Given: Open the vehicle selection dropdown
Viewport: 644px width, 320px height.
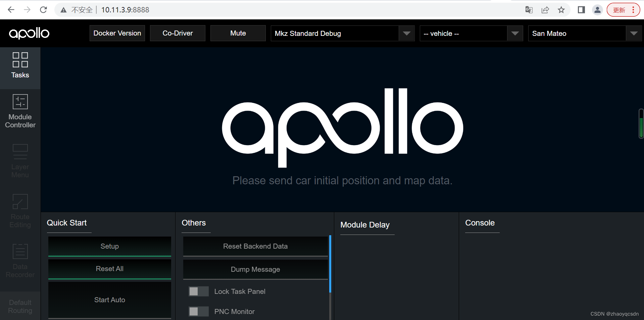Looking at the screenshot, I should tap(471, 33).
